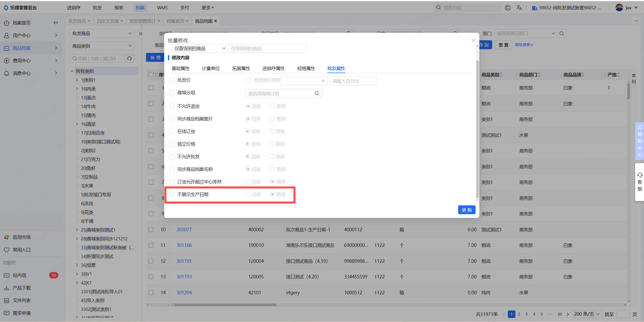Open the 批发 top menu
The image size is (644, 322).
click(x=97, y=8)
